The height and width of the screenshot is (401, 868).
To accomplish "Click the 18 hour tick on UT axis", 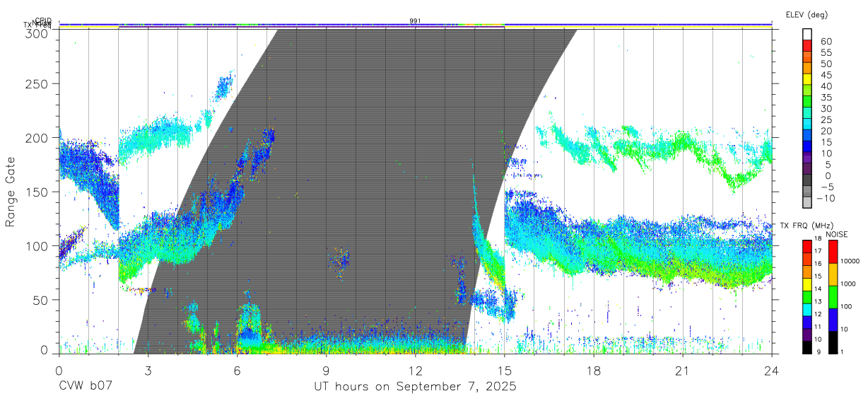I will (593, 371).
